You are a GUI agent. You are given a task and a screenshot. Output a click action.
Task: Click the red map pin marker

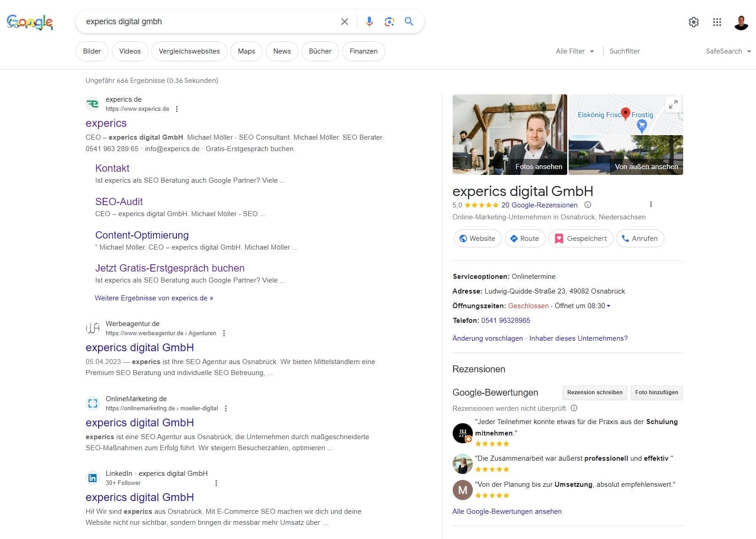(x=625, y=114)
